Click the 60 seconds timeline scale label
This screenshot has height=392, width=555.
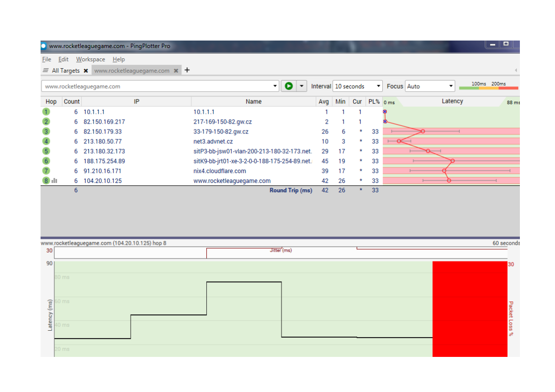[x=506, y=243]
